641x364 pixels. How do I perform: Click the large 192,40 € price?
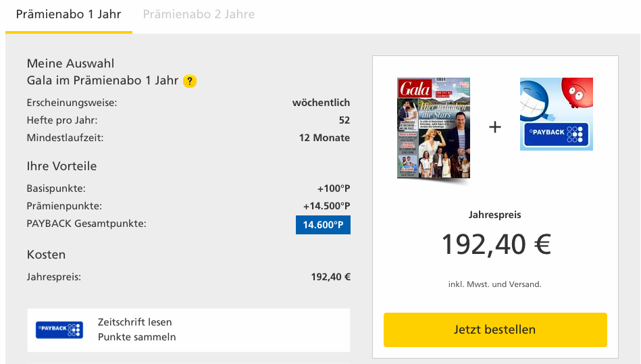coord(496,244)
